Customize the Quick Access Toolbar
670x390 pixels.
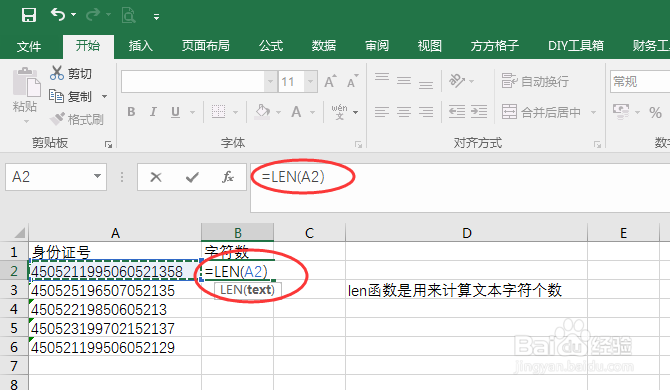coord(156,17)
